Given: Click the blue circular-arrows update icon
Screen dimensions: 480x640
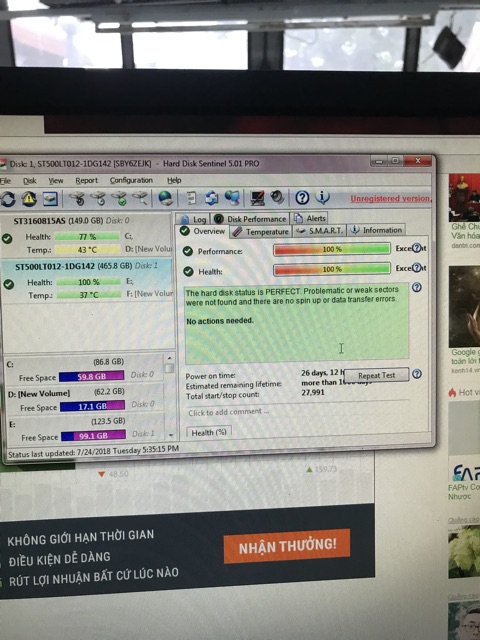Looking at the screenshot, I should pyautogui.click(x=211, y=198).
